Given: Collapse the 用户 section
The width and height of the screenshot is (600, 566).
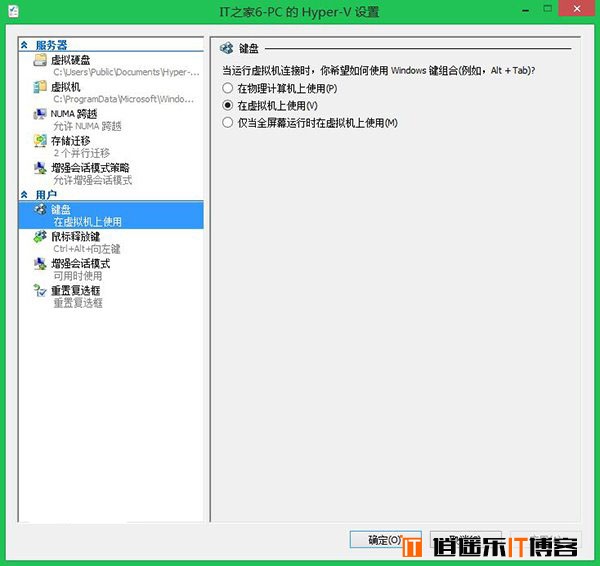Looking at the screenshot, I should point(24,195).
